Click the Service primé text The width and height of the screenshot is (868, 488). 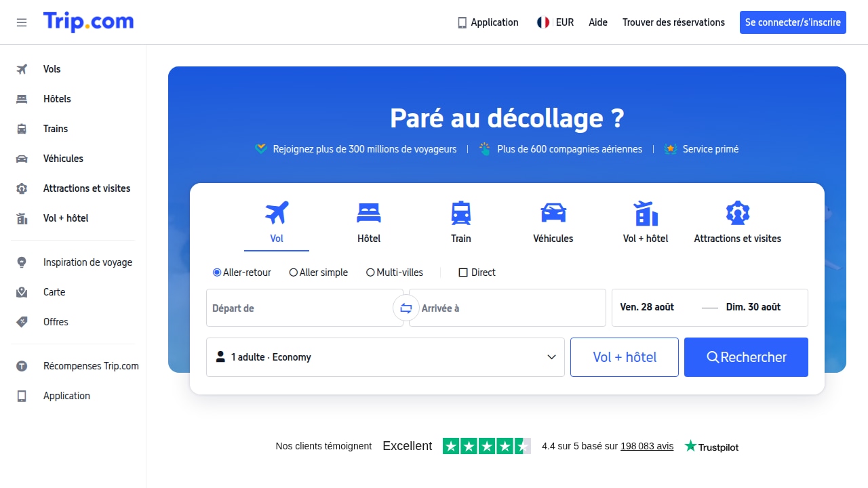click(x=711, y=149)
